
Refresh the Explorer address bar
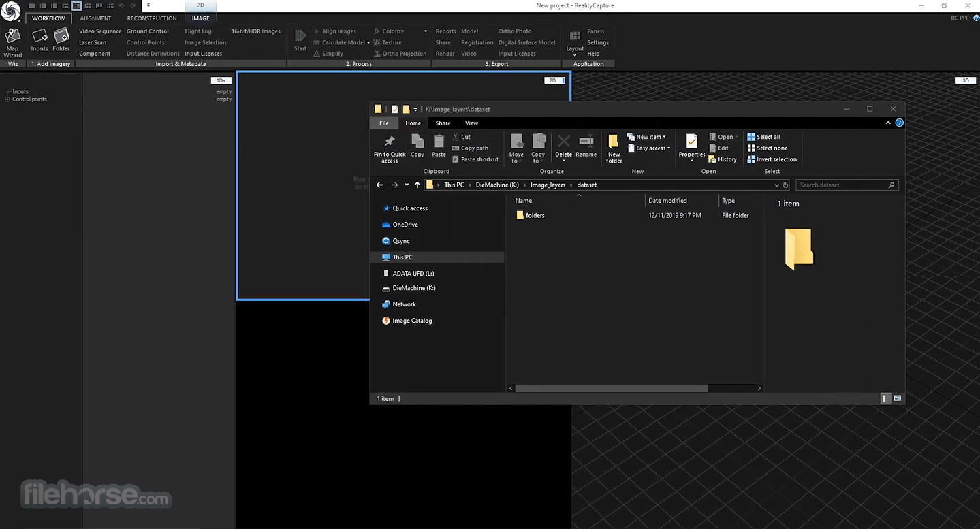[x=786, y=185]
